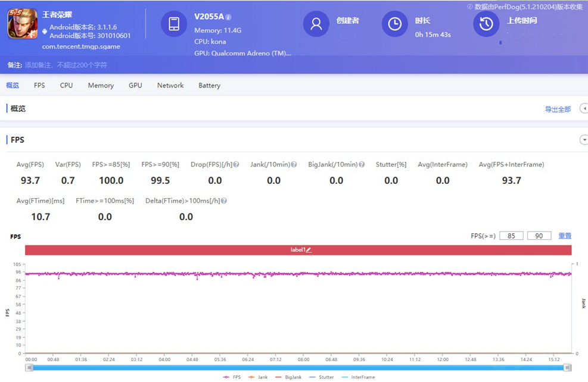Switch to the GPU tab
The height and width of the screenshot is (382, 588).
[x=135, y=86]
